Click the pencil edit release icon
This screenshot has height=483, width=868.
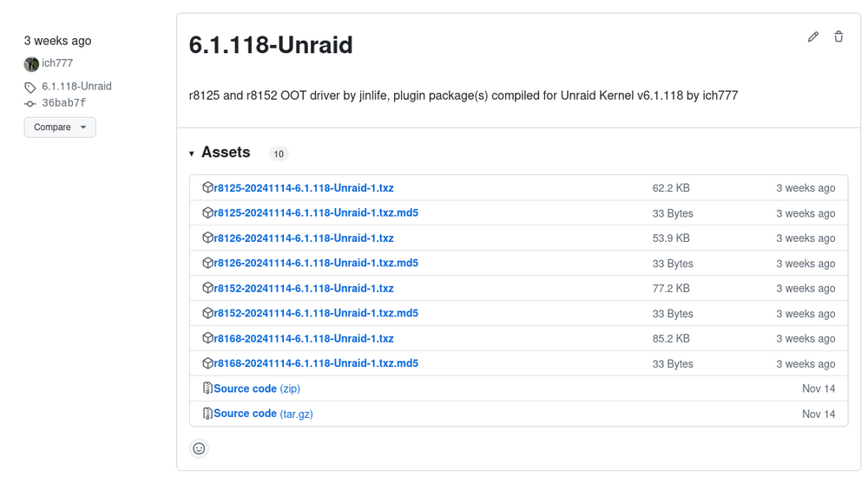[812, 37]
